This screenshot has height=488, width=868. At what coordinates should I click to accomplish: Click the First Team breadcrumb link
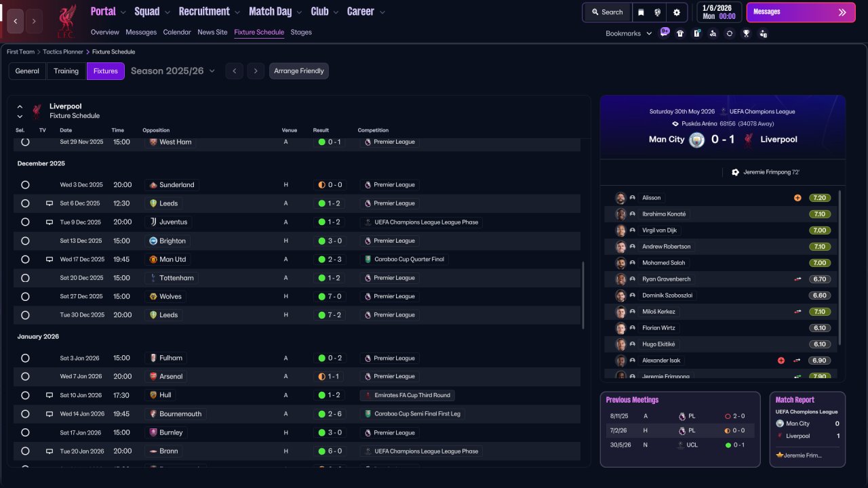pyautogui.click(x=20, y=52)
